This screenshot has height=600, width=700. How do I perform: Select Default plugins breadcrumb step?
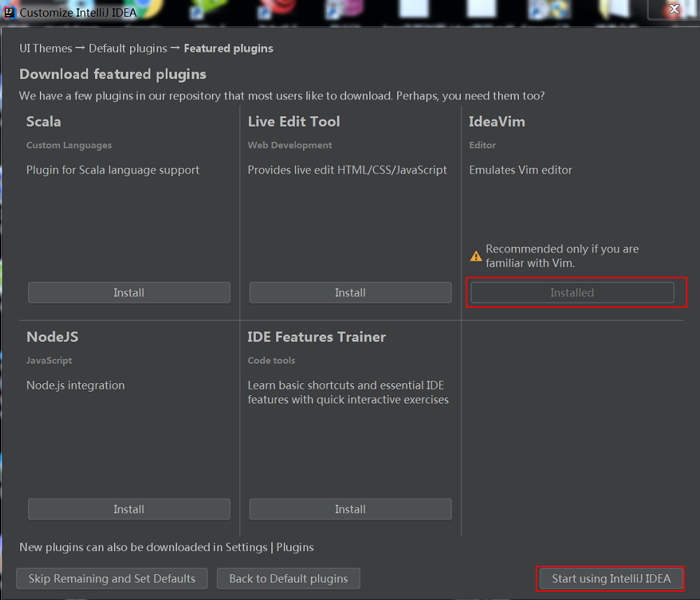(128, 48)
